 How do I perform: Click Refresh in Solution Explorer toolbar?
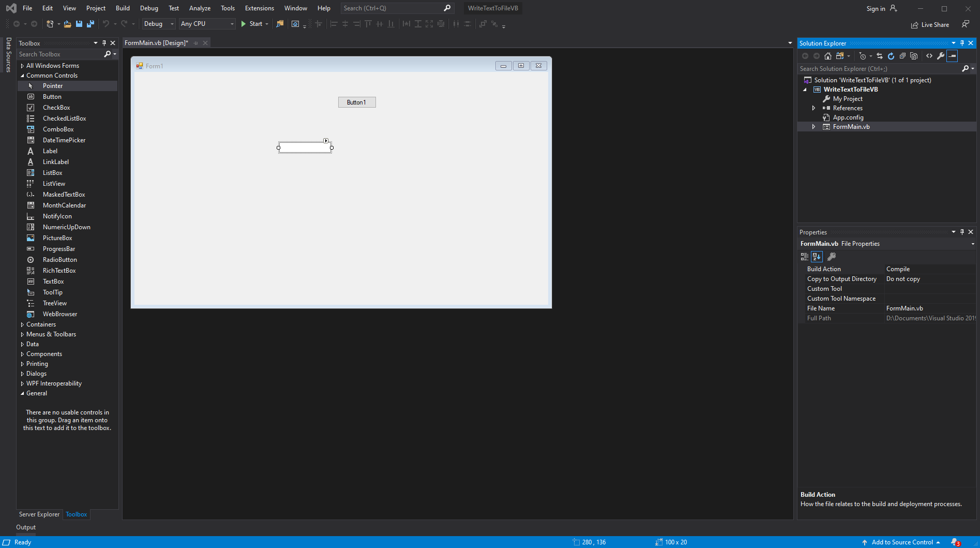pos(891,56)
